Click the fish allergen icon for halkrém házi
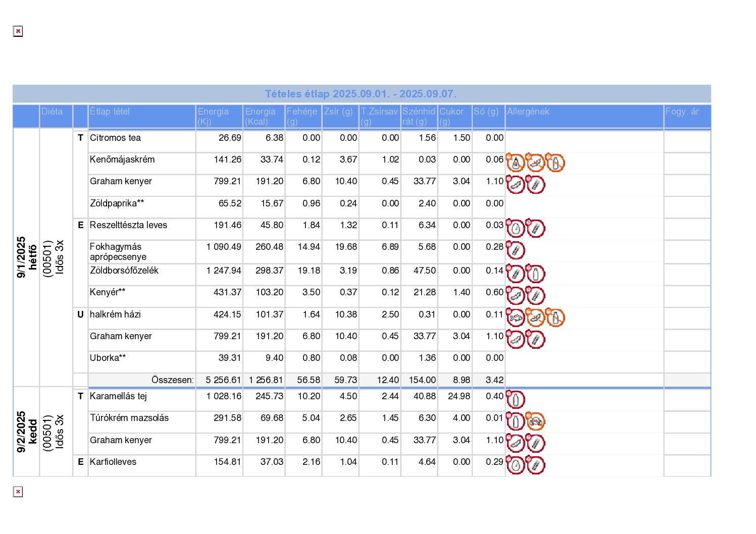756x534 pixels. [516, 318]
